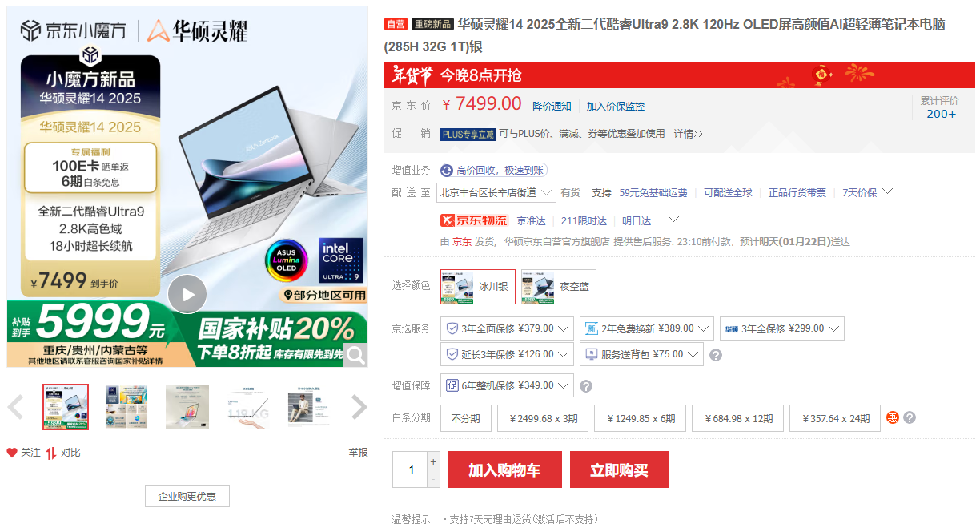Click the heart 关注 icon
This screenshot has width=980, height=532.
pos(12,453)
